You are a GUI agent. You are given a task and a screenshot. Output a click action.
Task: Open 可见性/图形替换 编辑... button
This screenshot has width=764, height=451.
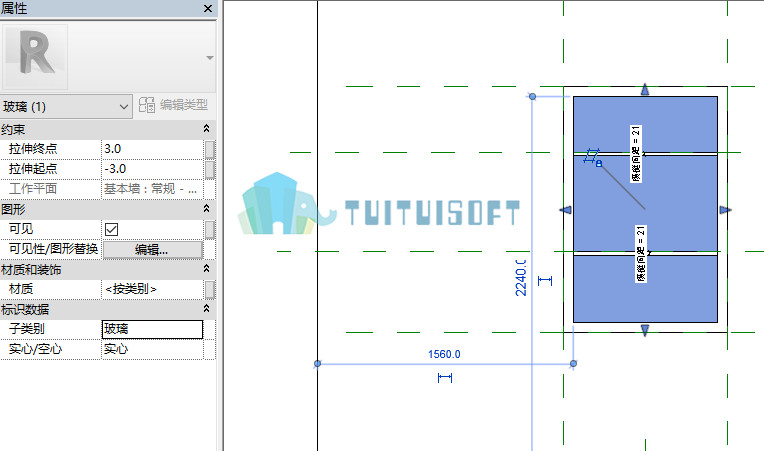153,250
